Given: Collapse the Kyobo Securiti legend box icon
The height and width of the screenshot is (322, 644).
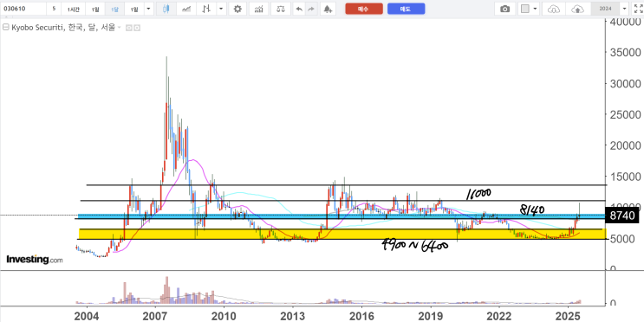Looking at the screenshot, I should coord(5,28).
